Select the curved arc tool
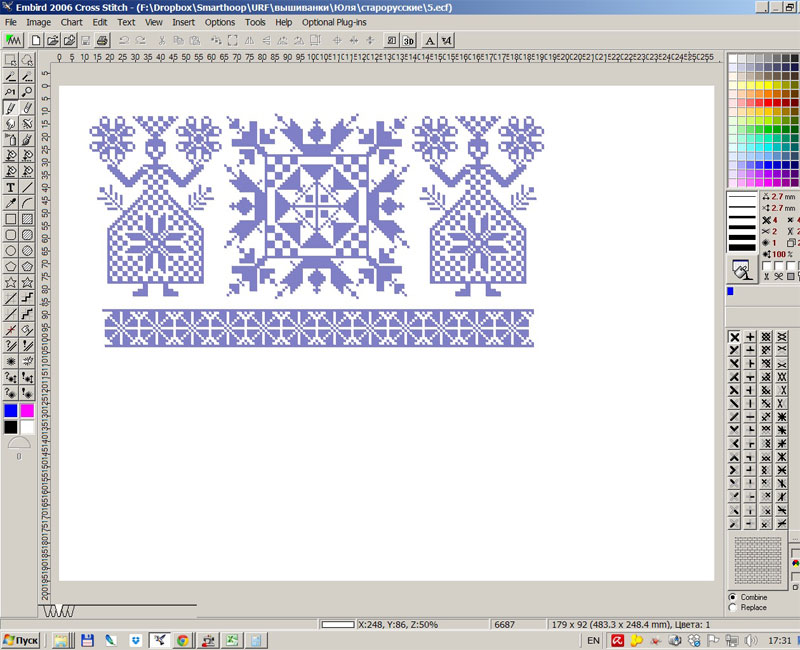 click(x=27, y=203)
